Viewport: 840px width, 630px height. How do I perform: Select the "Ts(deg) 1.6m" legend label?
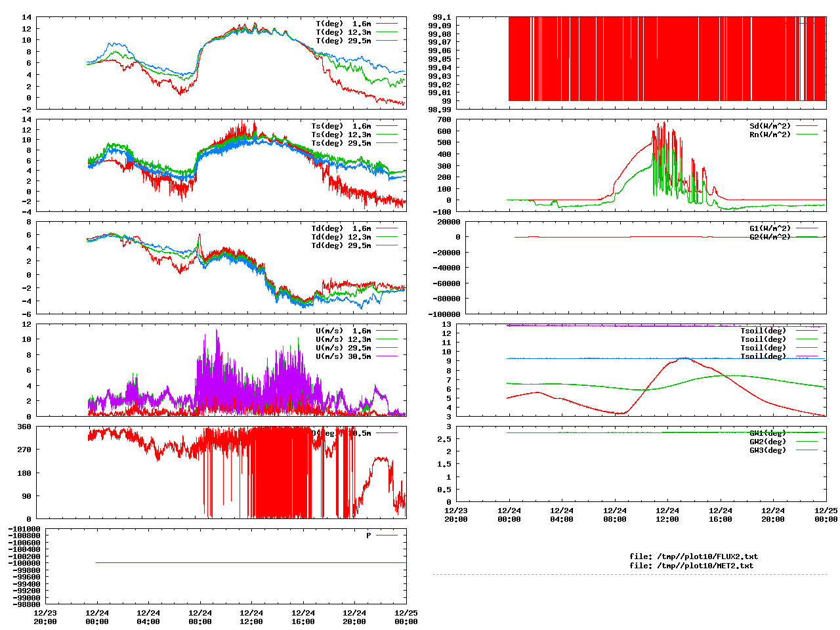(x=341, y=126)
